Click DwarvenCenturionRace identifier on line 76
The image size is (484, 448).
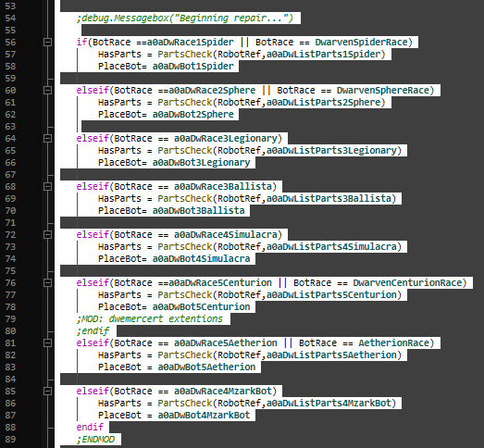tap(407, 283)
